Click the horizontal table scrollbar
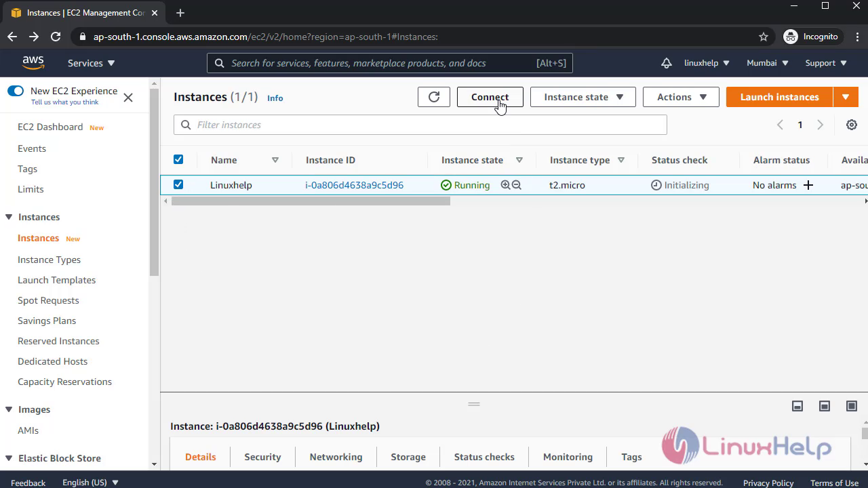Screen dimensions: 868x488 tap(311, 201)
